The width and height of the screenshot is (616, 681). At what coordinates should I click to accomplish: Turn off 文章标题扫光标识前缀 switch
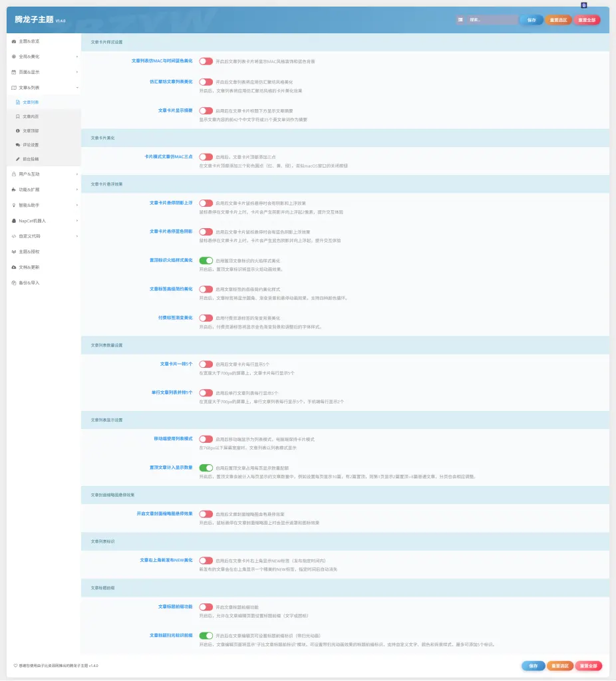206,635
